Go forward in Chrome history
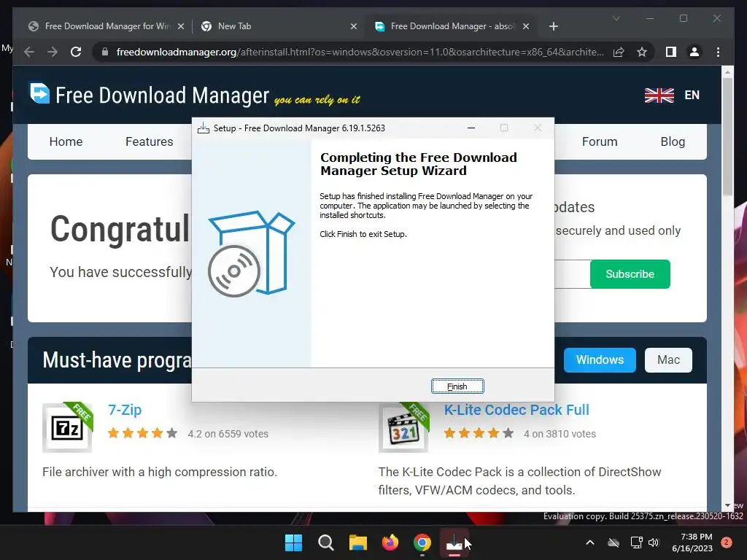747x560 pixels. point(53,52)
